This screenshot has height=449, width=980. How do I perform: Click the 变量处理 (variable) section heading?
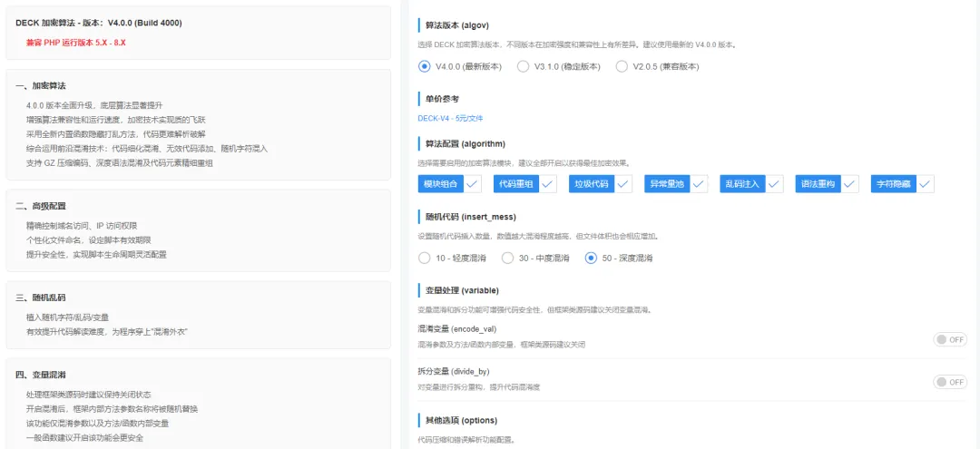click(x=461, y=290)
